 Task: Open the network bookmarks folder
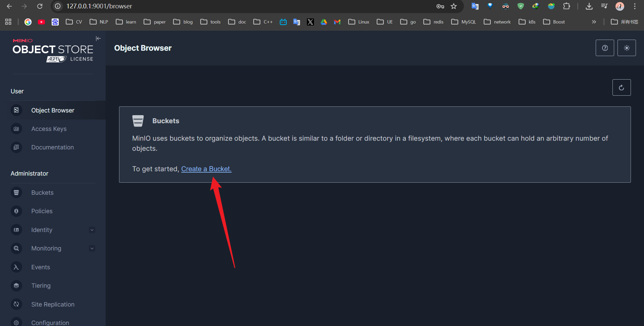pyautogui.click(x=497, y=22)
